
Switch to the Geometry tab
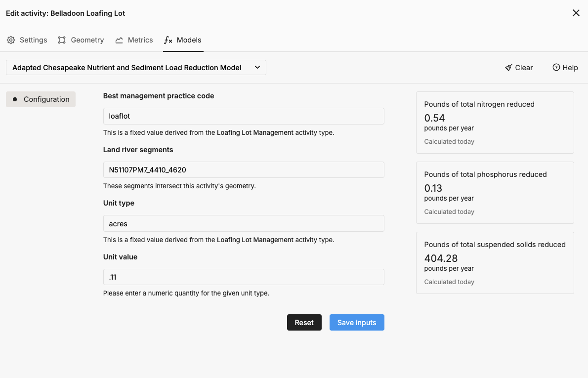click(x=81, y=40)
